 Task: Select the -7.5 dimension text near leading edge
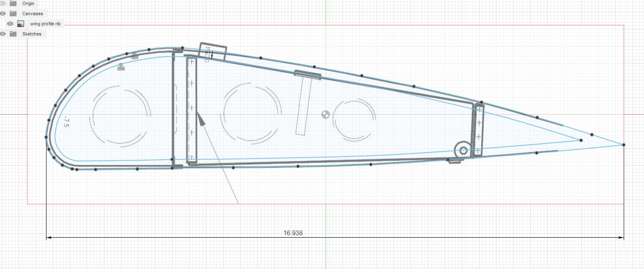66,122
